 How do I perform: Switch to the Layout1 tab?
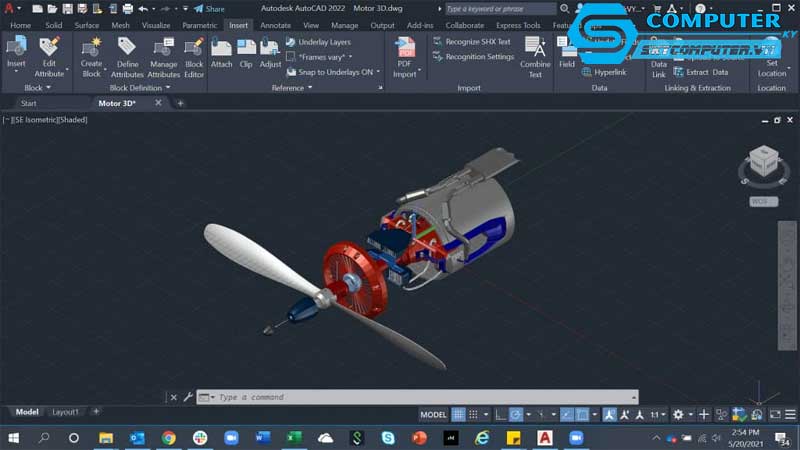(x=66, y=412)
